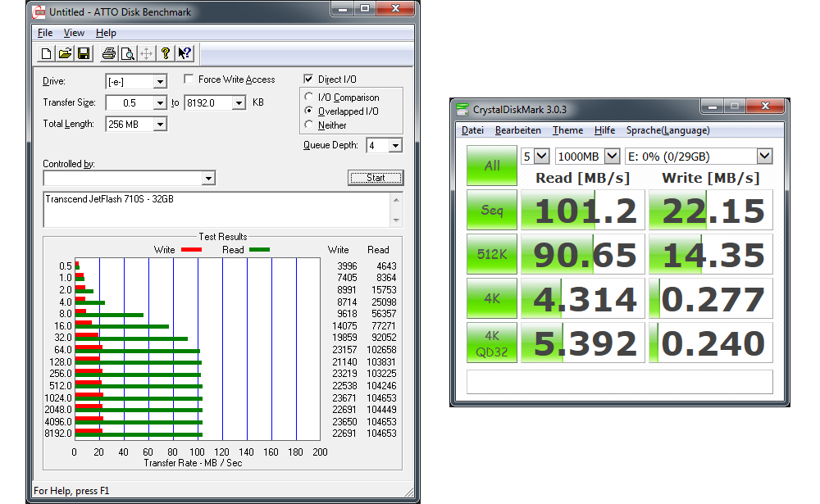This screenshot has height=504, width=820.
Task: Open Print Preview icon in ATTO toolbar
Action: (x=128, y=53)
